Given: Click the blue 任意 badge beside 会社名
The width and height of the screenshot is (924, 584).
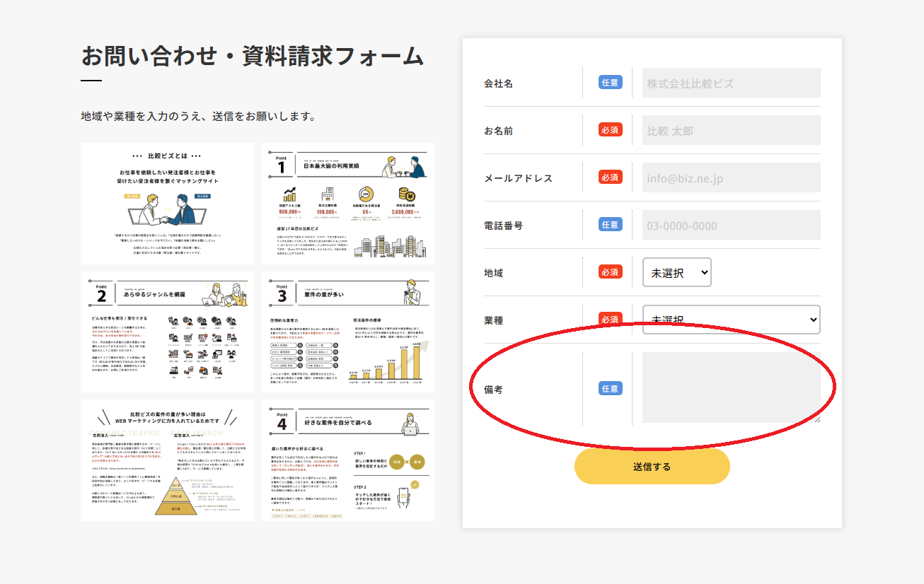Looking at the screenshot, I should (x=610, y=83).
